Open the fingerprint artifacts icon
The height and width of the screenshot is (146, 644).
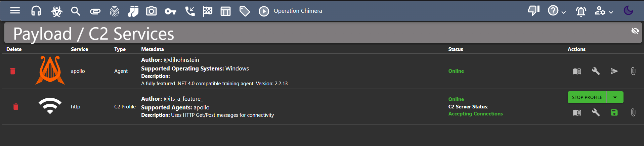(x=115, y=11)
